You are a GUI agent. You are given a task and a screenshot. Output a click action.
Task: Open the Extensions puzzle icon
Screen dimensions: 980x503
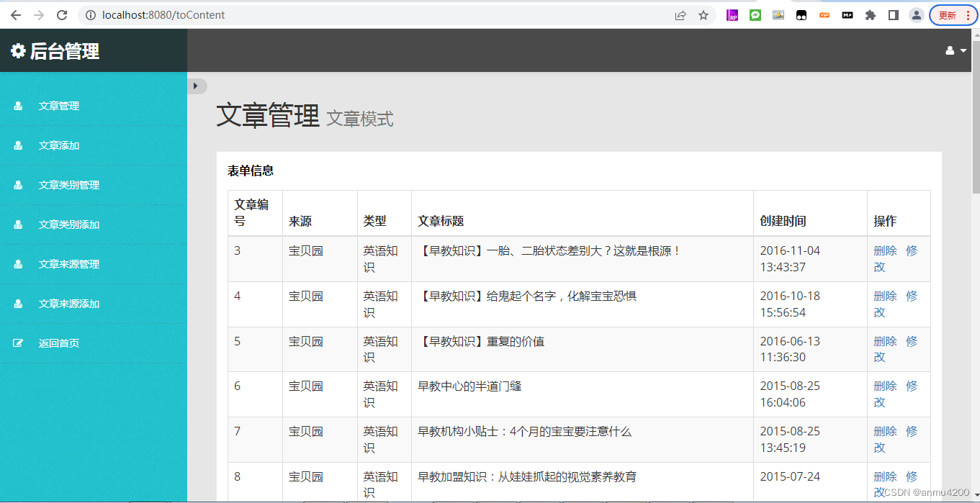(871, 15)
